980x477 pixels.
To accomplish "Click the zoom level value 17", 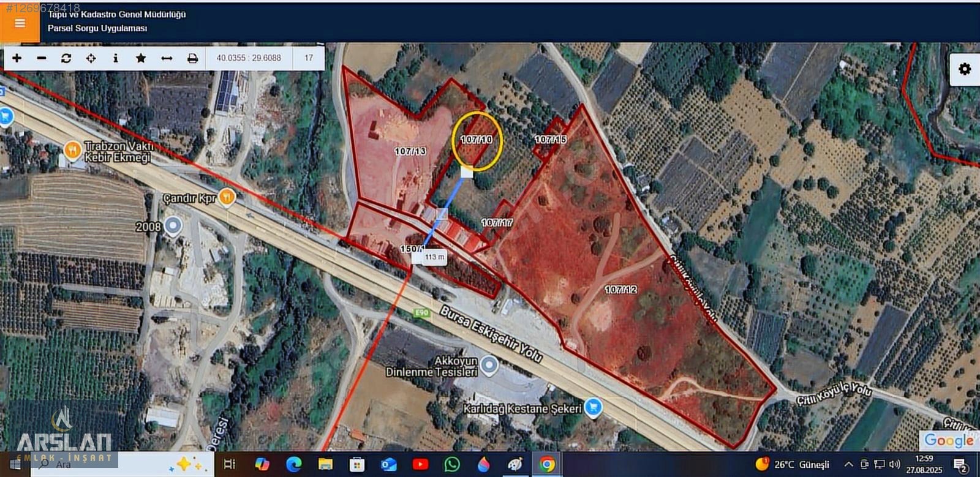I will coord(309,58).
